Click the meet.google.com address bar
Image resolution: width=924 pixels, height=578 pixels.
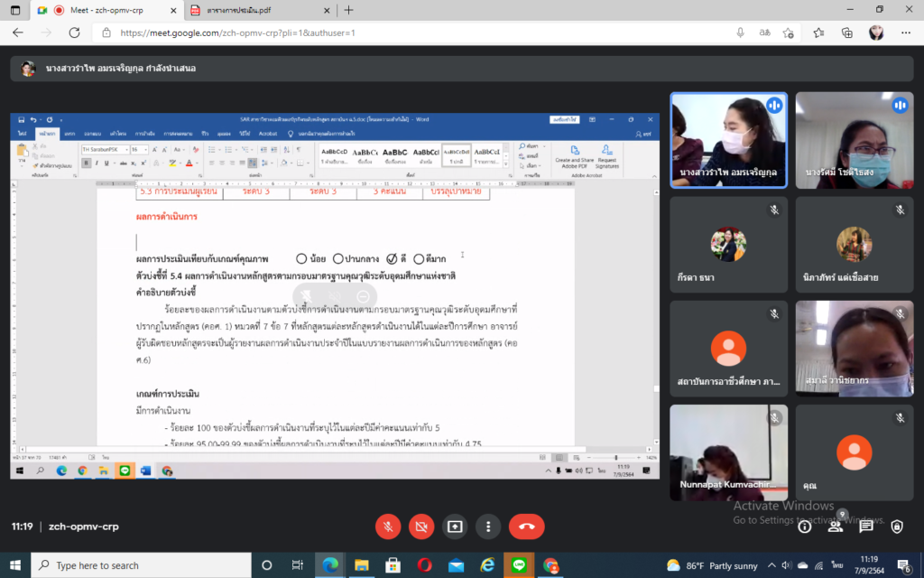coord(406,33)
